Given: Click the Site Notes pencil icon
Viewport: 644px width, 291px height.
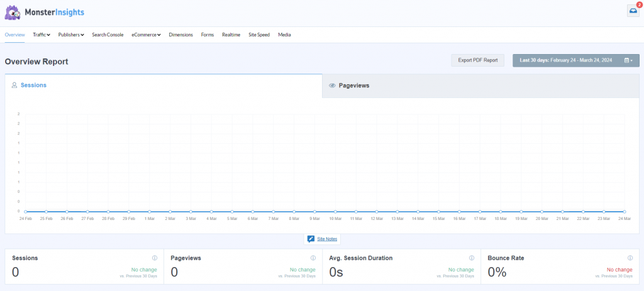Looking at the screenshot, I should [x=311, y=239].
